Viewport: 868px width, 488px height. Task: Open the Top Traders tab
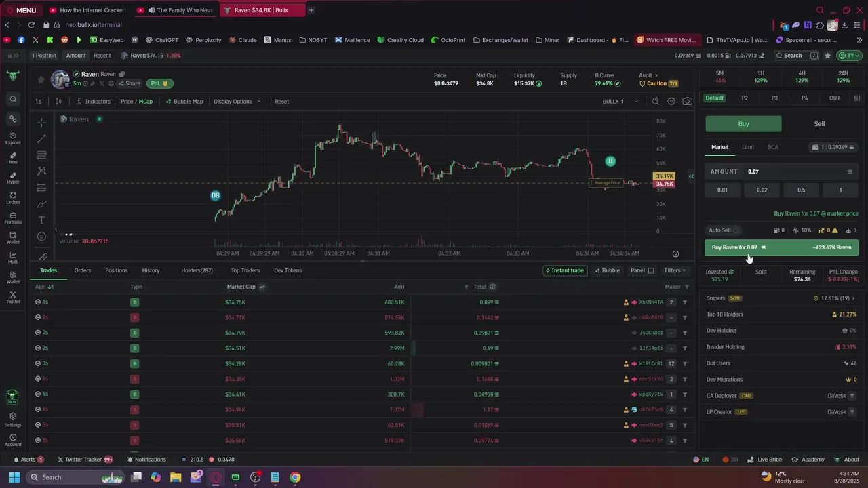click(245, 270)
